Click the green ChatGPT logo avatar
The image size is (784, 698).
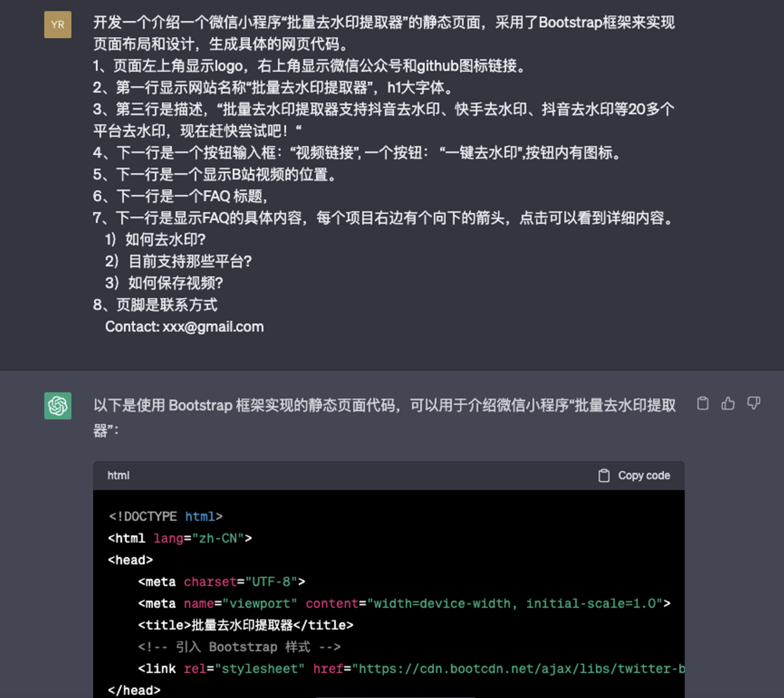58,406
